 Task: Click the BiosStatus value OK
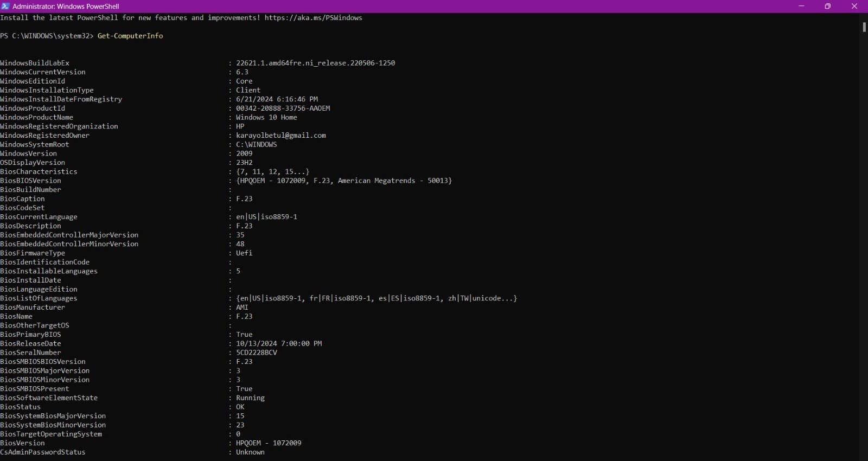[240, 407]
